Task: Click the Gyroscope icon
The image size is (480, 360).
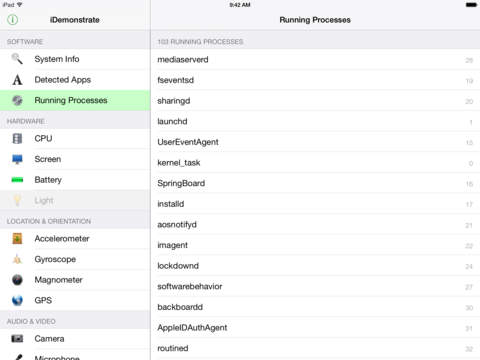Action: [x=17, y=259]
